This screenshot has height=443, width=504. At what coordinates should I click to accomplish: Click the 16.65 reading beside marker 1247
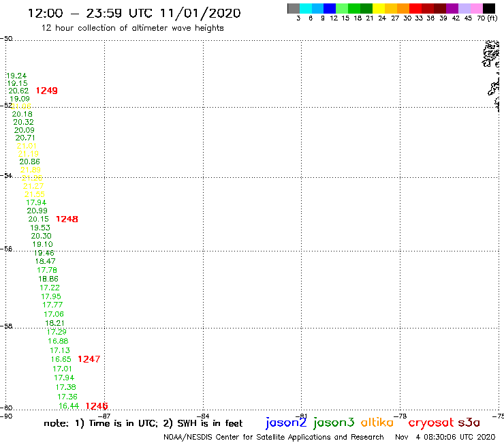61,359
